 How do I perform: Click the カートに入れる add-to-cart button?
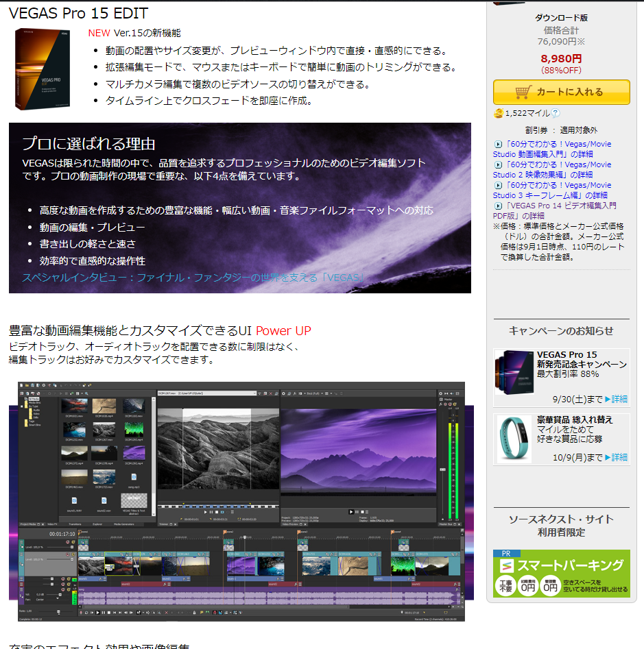coord(561,92)
